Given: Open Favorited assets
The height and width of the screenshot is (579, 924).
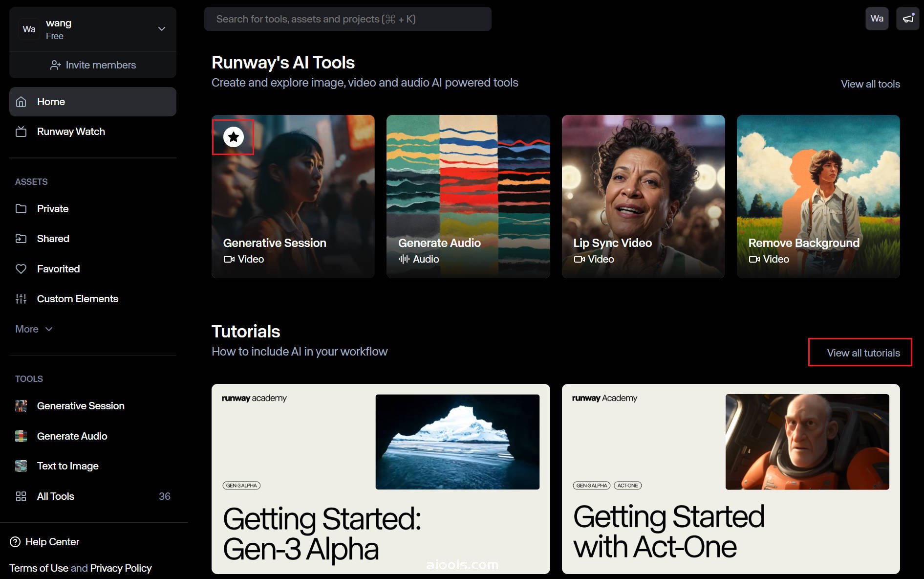Looking at the screenshot, I should coord(93,269).
